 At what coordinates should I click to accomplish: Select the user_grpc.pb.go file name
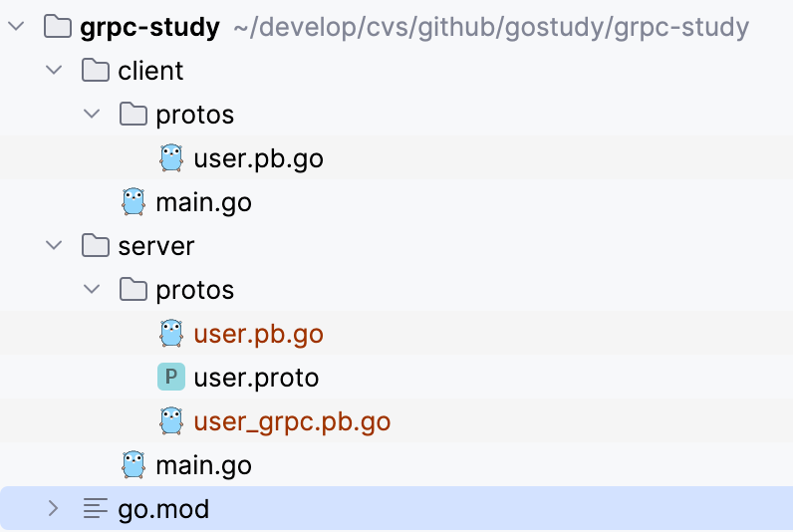click(292, 421)
